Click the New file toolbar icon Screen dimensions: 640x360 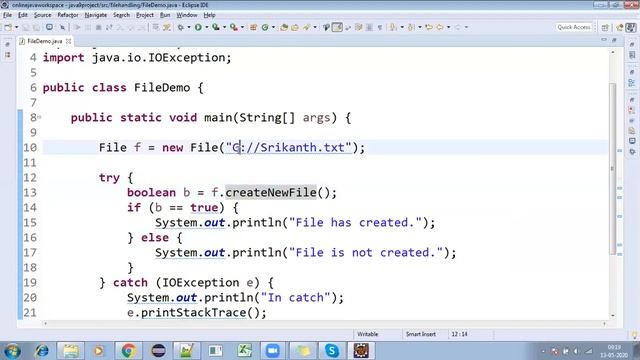[x=8, y=27]
